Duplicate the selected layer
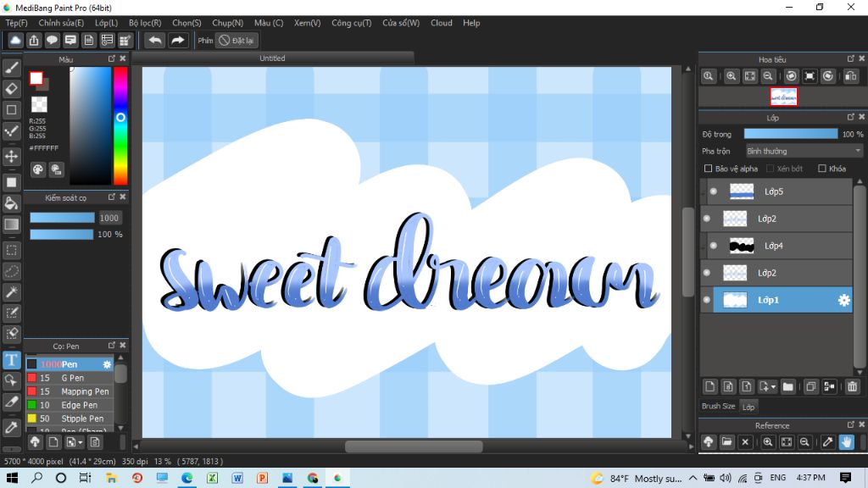Screen dimensions: 868x488 coord(811,386)
